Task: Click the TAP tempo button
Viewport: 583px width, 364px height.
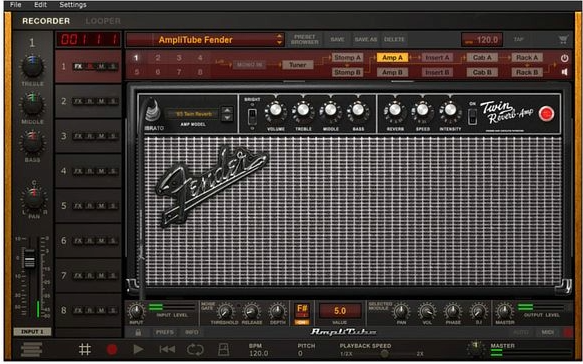Action: [x=518, y=39]
